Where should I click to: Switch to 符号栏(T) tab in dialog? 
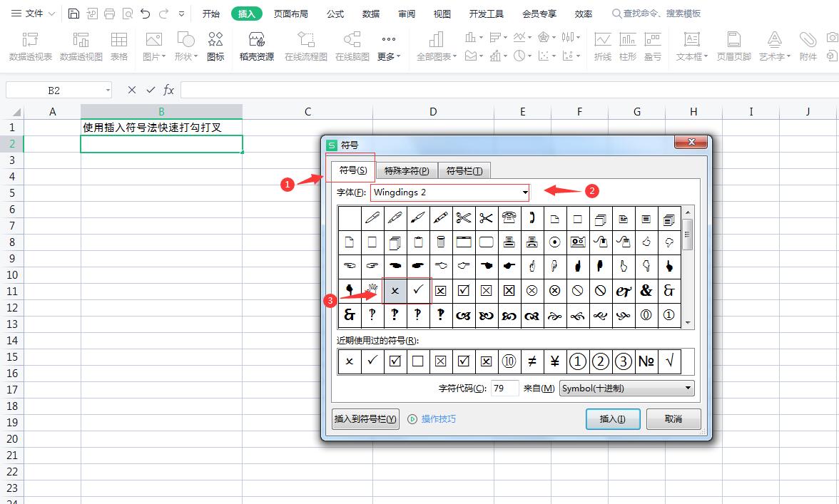pyautogui.click(x=464, y=170)
